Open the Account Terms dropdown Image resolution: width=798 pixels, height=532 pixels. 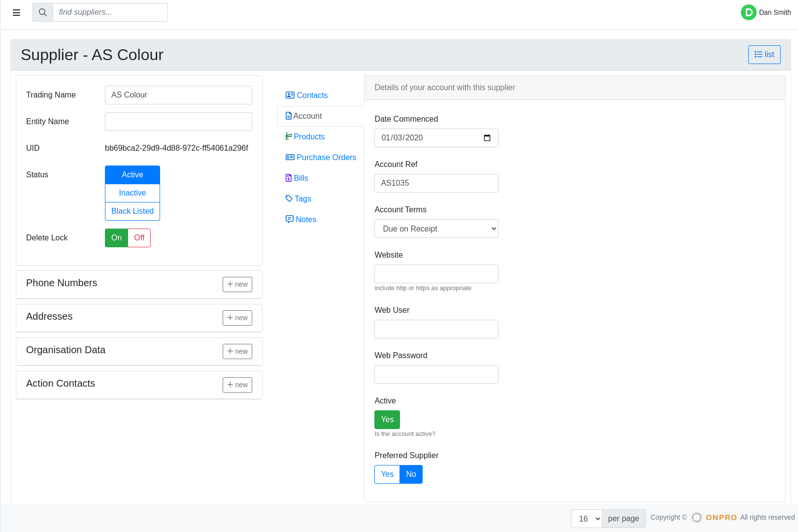(436, 229)
